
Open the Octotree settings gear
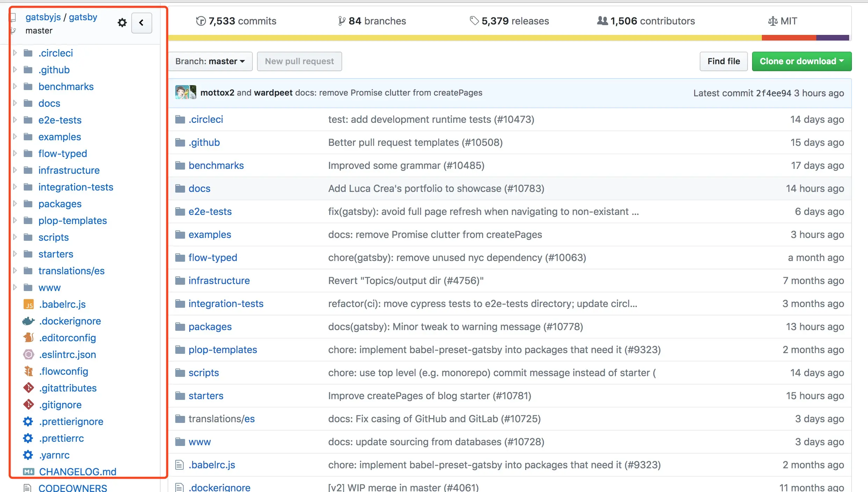tap(122, 23)
